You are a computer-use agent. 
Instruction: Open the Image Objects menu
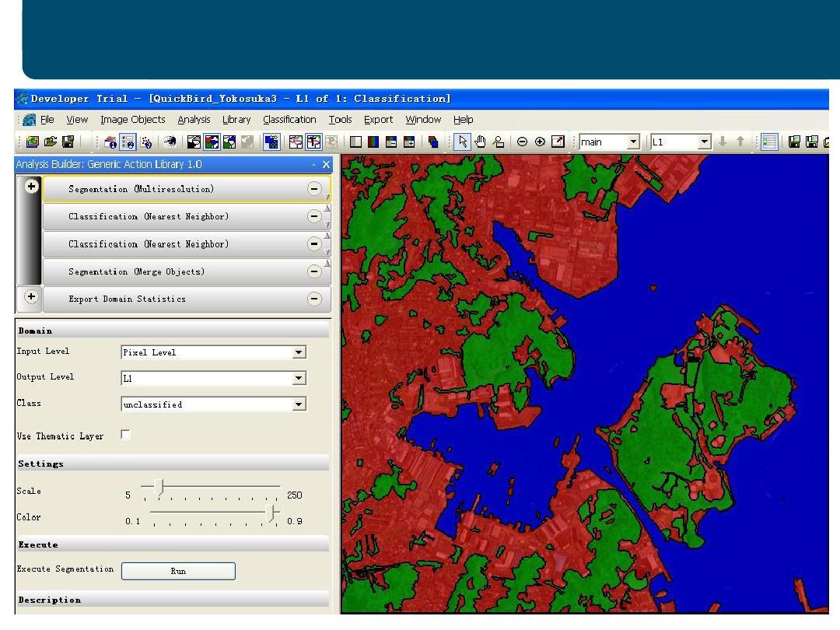[133, 120]
